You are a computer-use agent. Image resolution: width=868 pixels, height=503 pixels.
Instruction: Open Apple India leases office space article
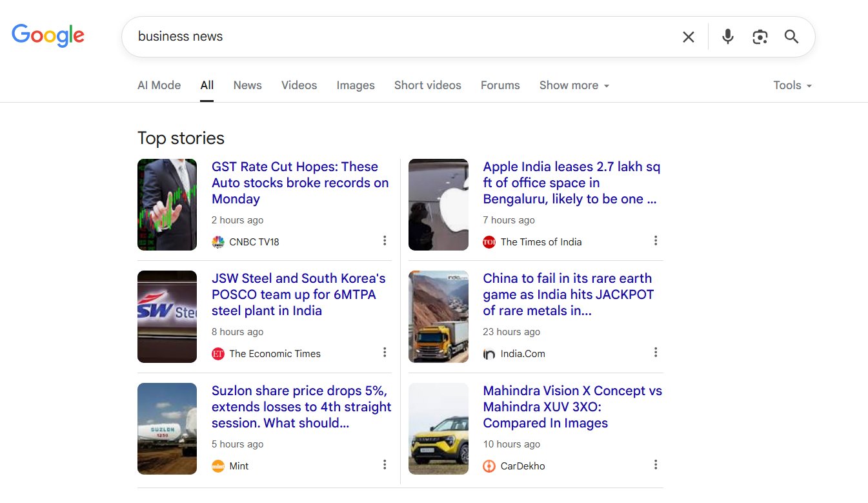[571, 183]
